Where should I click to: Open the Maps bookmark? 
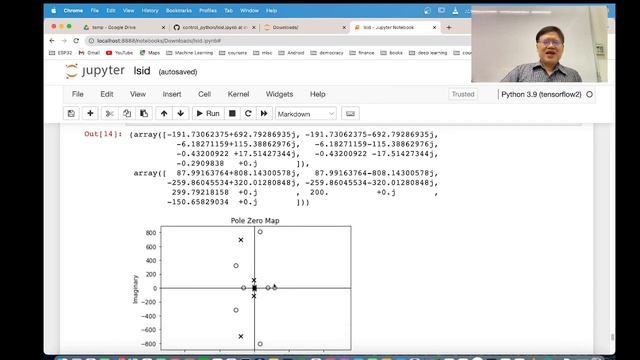(150, 53)
